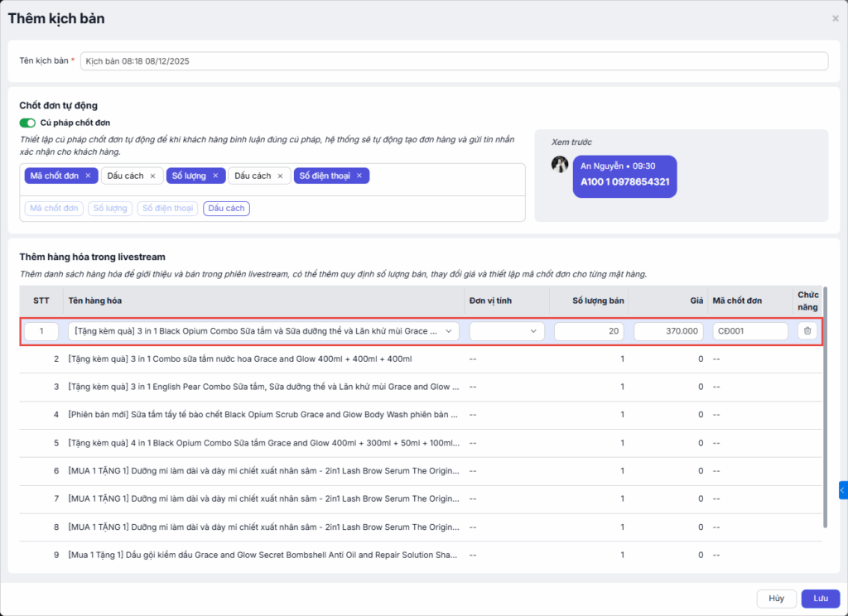Screen dimensions: 848x616
Task: Click the 'Lưu' save button
Action: point(820,599)
